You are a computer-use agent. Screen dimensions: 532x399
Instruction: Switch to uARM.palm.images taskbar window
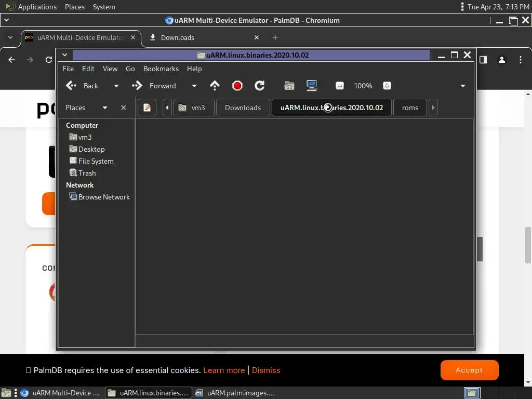pos(236,393)
